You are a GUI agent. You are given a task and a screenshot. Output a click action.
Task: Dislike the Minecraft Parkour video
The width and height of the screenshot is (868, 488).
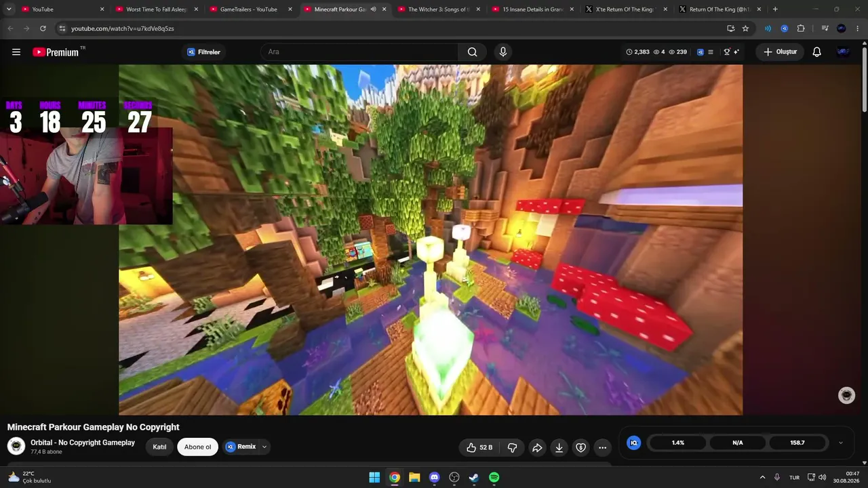coord(513,447)
